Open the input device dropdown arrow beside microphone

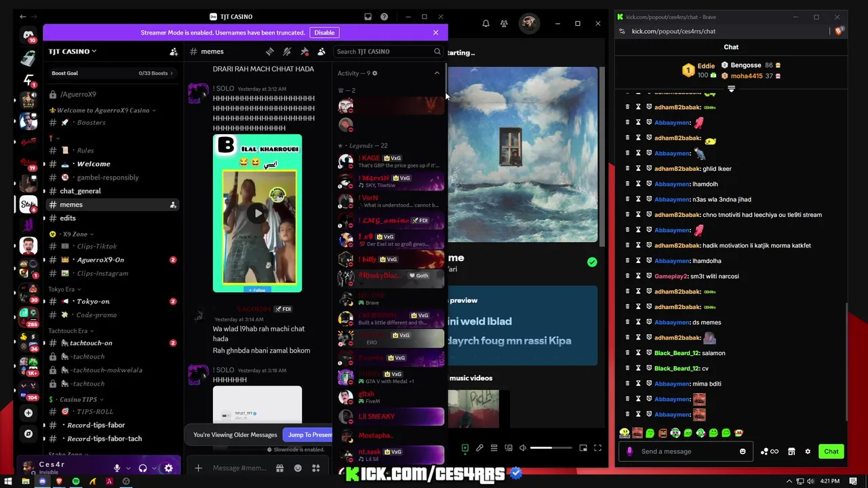click(x=129, y=468)
